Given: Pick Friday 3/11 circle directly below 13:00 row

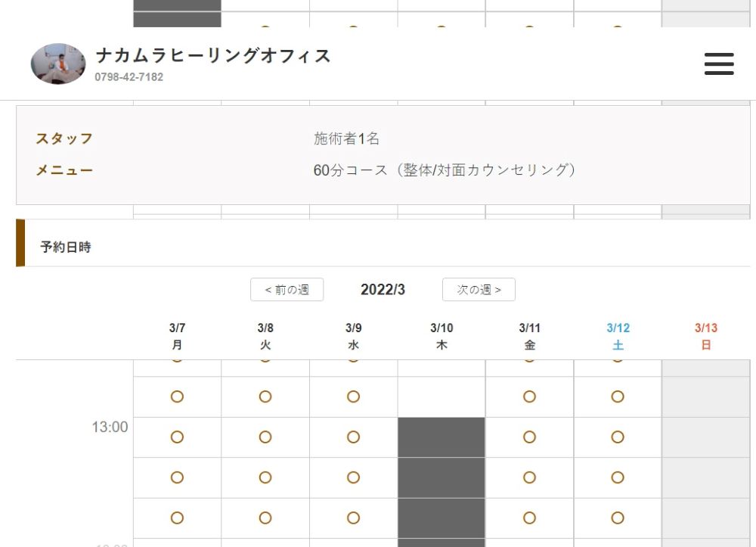Looking at the screenshot, I should tap(529, 477).
